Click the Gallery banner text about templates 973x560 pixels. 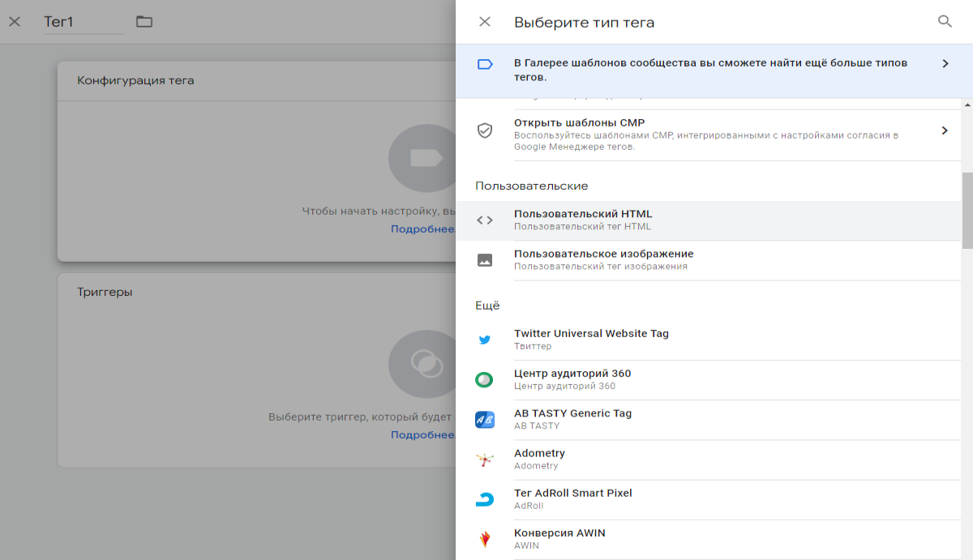click(x=710, y=70)
